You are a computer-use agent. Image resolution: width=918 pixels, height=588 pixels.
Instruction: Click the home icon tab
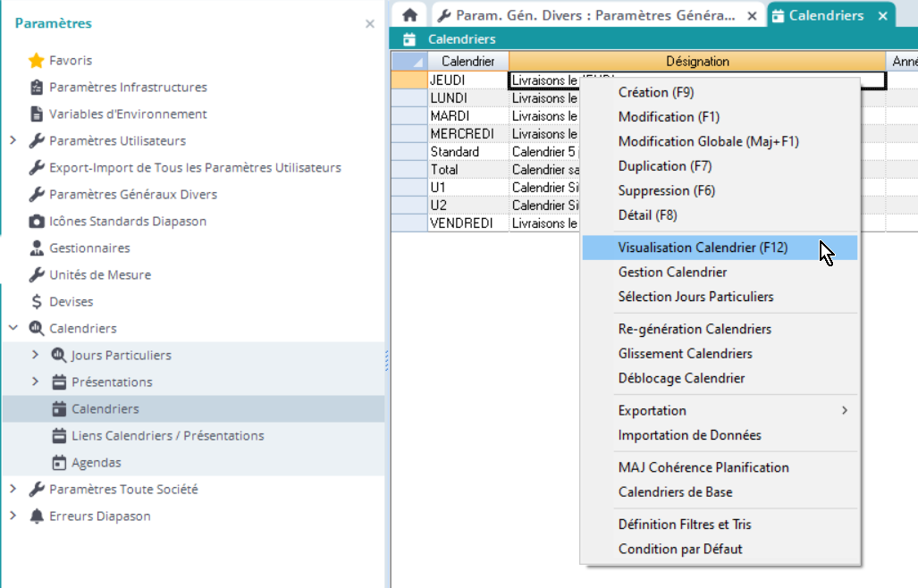click(x=410, y=15)
